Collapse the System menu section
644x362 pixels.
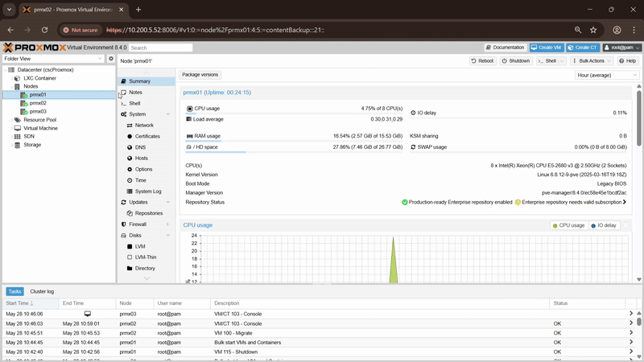coord(168,114)
